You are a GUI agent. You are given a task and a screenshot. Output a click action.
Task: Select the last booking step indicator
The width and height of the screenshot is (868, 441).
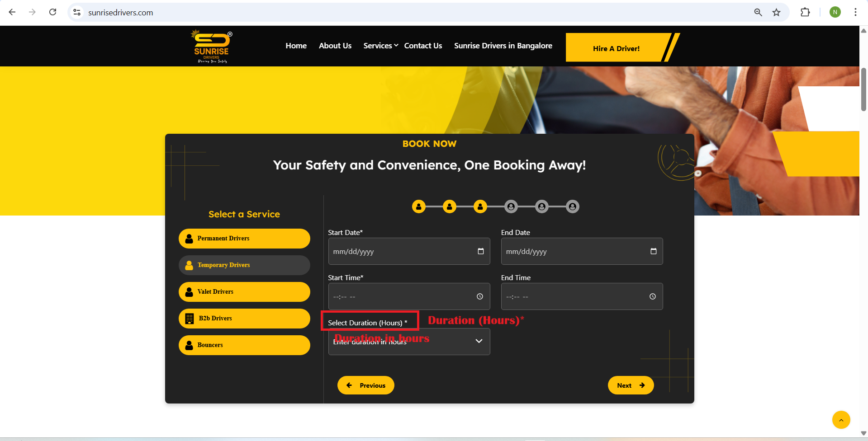[573, 206]
